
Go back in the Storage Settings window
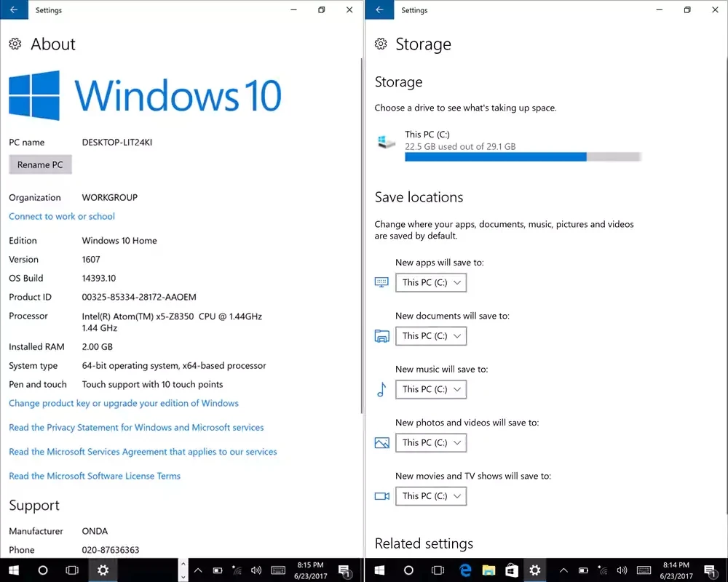point(380,9)
